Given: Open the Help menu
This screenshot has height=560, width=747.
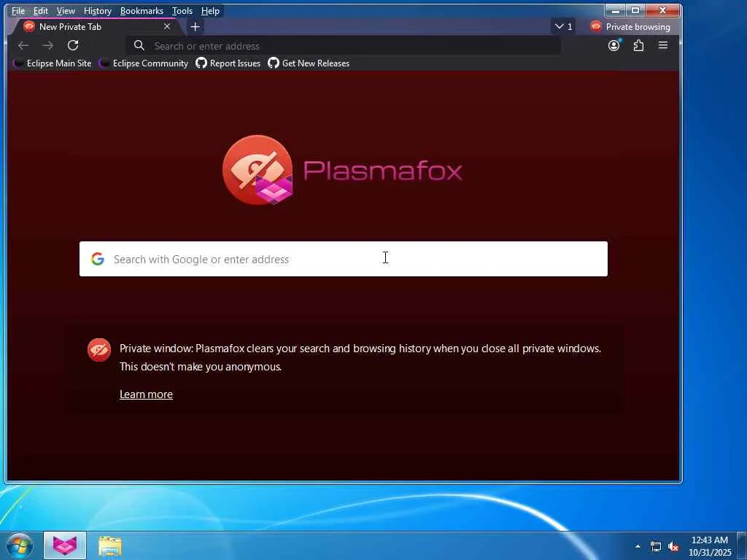Looking at the screenshot, I should click(210, 10).
